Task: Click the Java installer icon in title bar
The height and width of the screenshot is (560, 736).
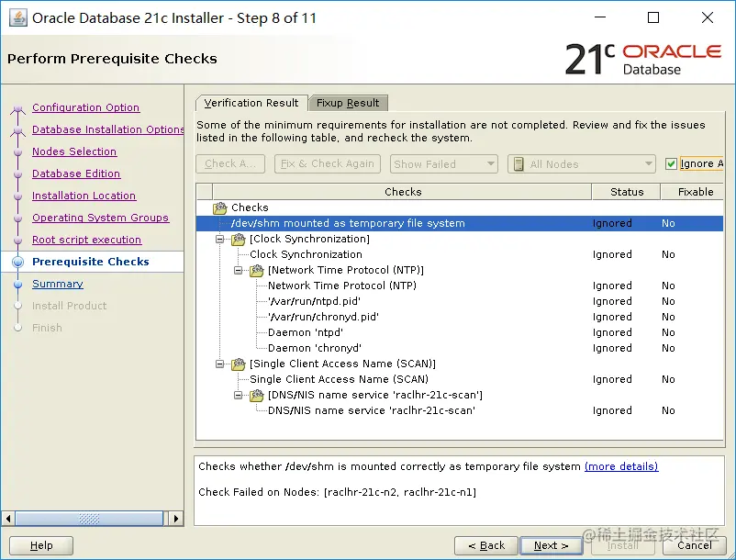Action: [x=17, y=17]
